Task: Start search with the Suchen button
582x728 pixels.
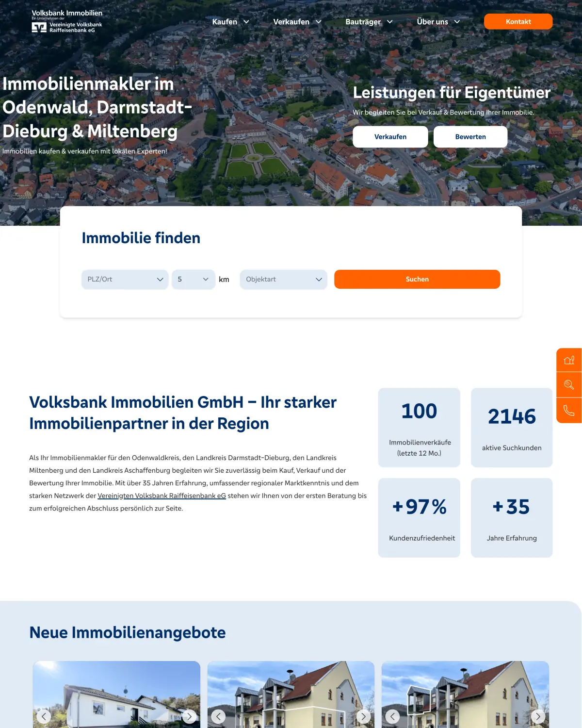Action: (x=417, y=280)
